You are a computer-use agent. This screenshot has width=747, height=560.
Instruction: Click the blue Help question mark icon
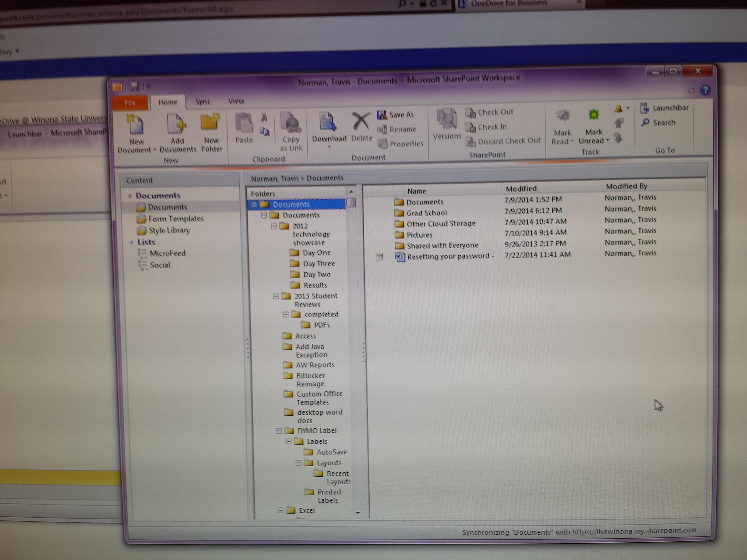point(705,90)
